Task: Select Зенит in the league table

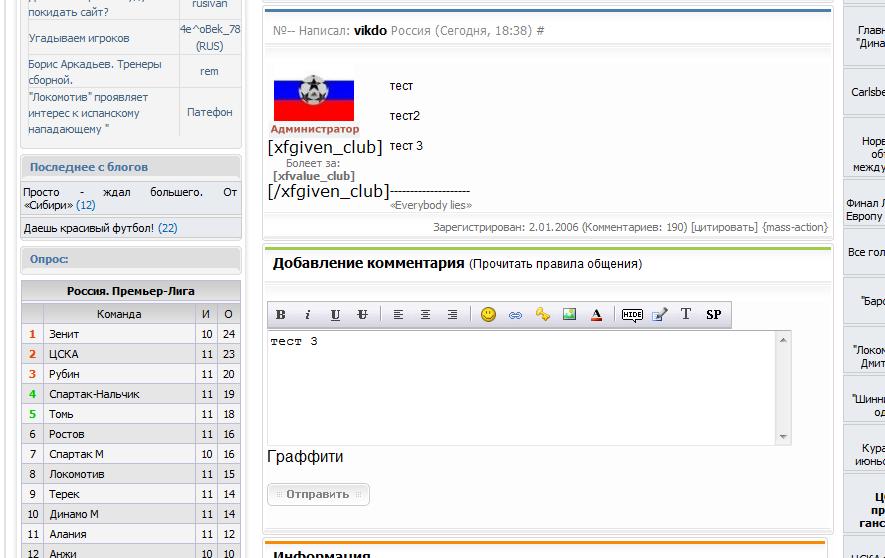Action: (64, 334)
